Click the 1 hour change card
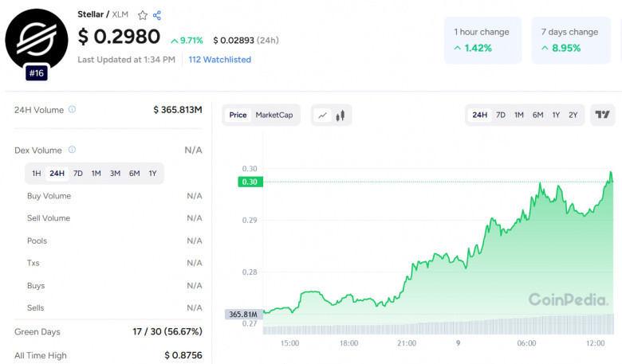The height and width of the screenshot is (364, 622). coord(482,40)
